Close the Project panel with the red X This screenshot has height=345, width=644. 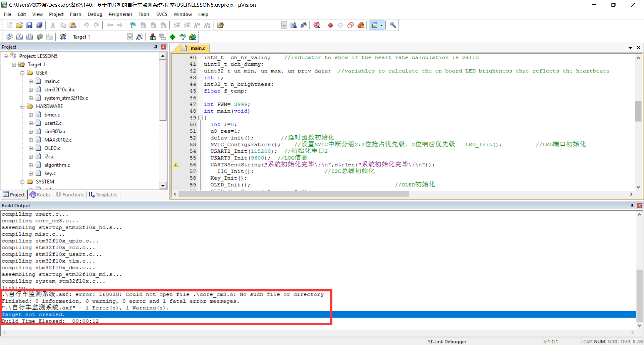tap(163, 47)
